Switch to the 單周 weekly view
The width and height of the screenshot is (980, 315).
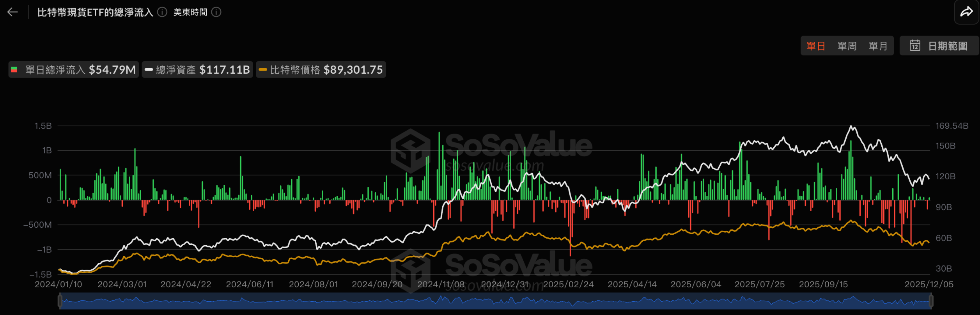tap(847, 46)
